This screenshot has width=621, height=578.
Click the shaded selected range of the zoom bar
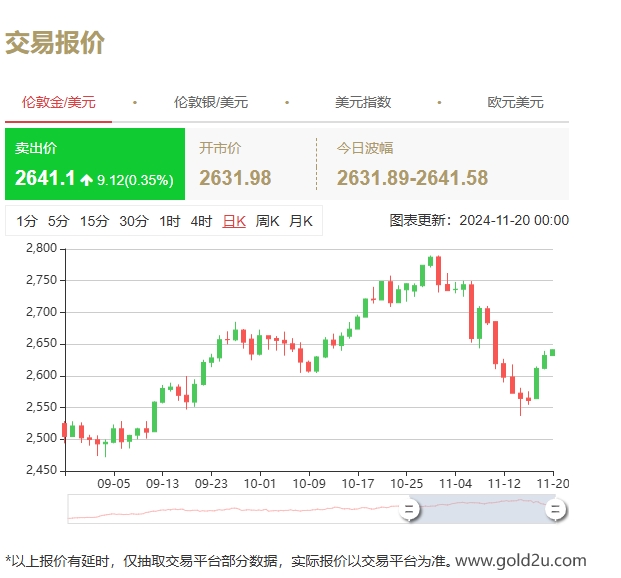click(x=482, y=509)
